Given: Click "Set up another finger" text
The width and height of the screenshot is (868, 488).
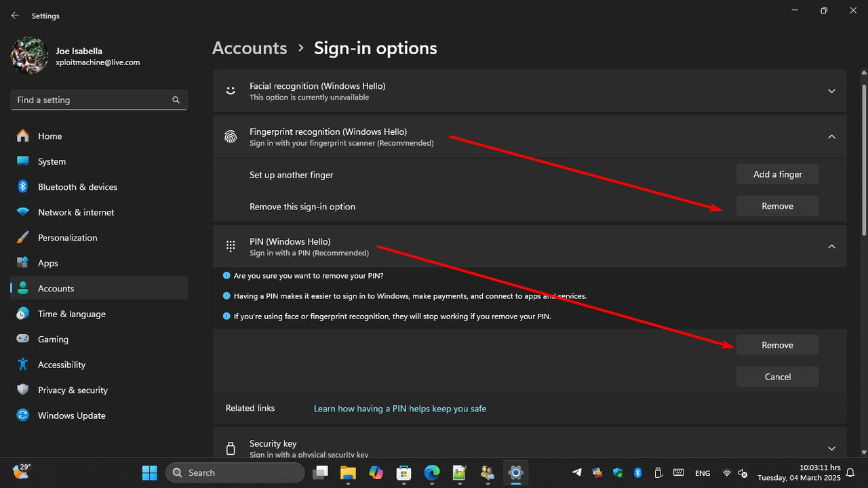Looking at the screenshot, I should 292,175.
